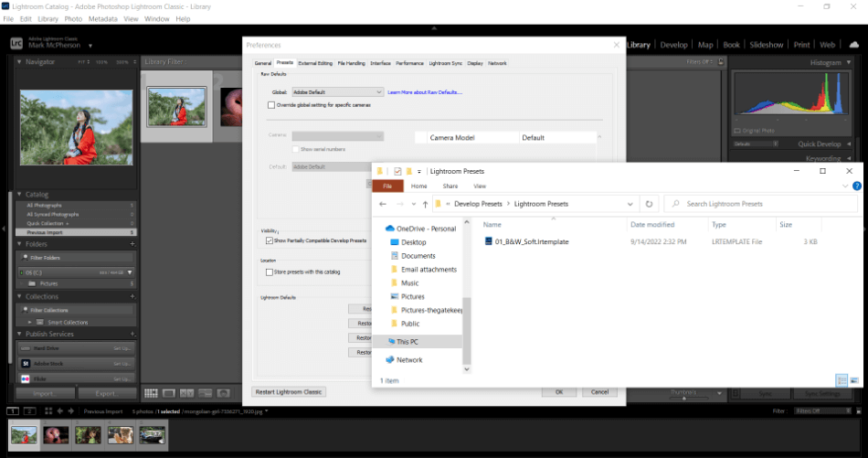868x458 pixels.
Task: Collapse the Navigator panel
Action: (x=20, y=62)
